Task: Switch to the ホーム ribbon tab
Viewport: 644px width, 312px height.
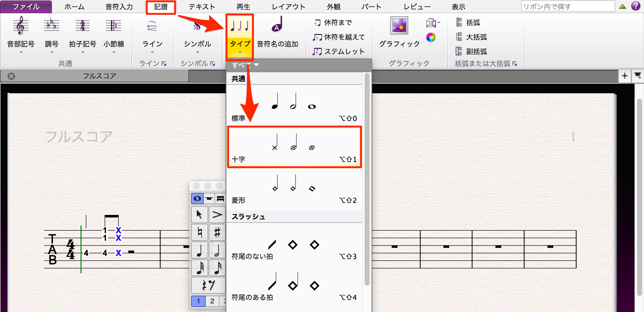Action: [74, 7]
